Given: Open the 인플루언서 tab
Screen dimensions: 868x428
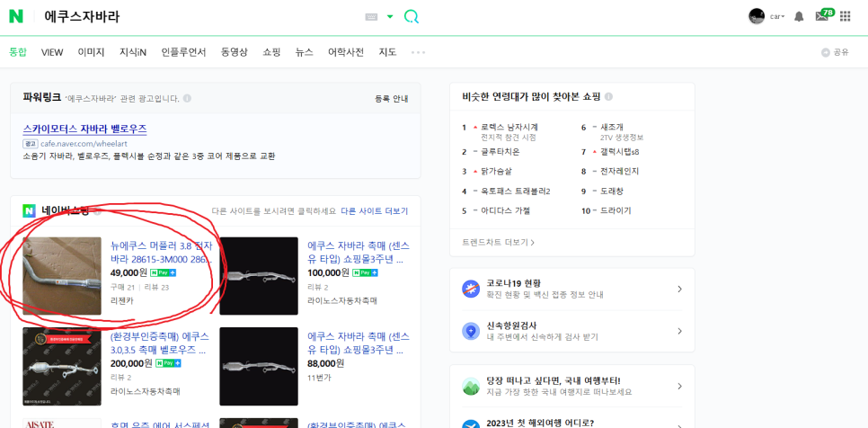Looking at the screenshot, I should [x=184, y=52].
